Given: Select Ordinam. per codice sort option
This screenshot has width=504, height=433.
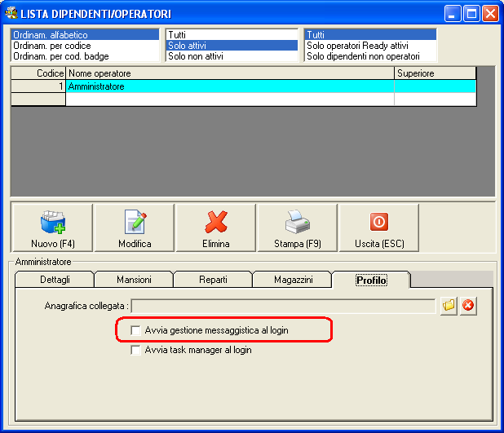Looking at the screenshot, I should [x=85, y=46].
